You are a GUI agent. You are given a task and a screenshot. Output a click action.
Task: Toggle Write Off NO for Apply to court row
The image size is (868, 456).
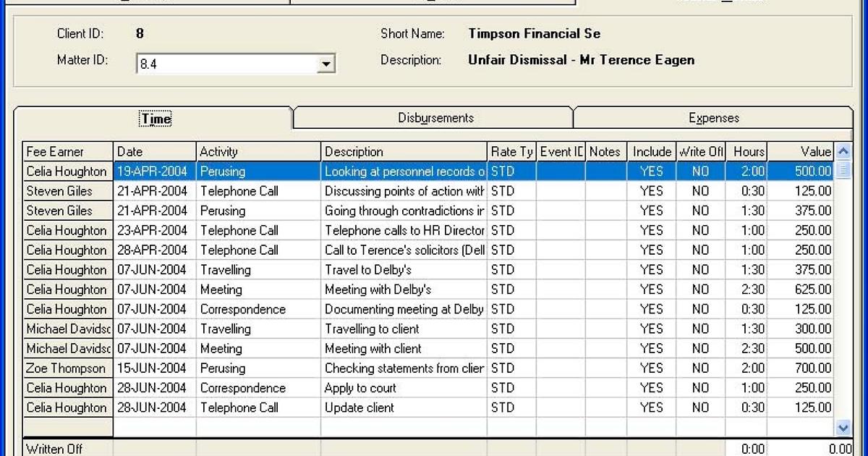pyautogui.click(x=700, y=388)
